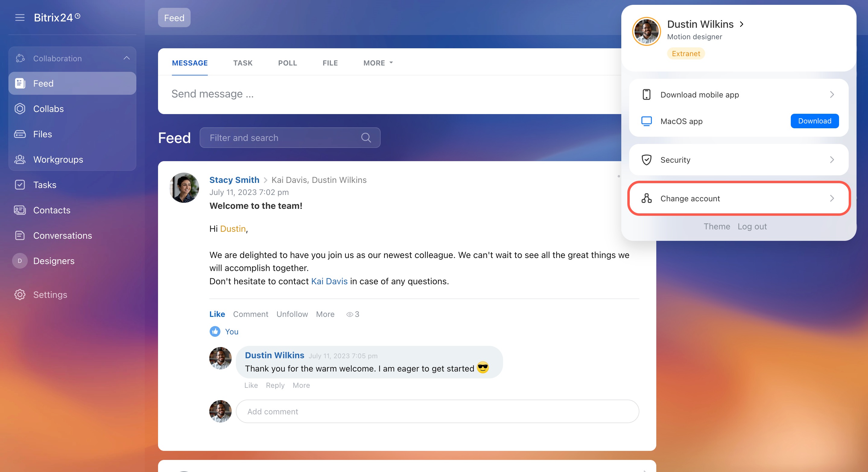Open the MORE dropdown tab
The image size is (868, 472).
pos(378,63)
